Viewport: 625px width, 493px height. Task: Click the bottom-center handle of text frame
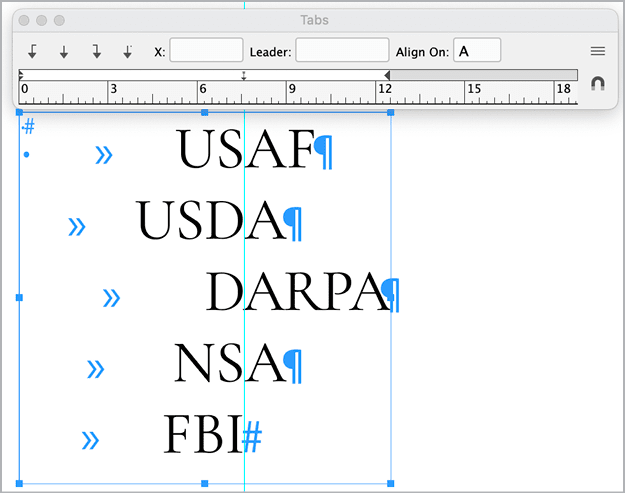[204, 483]
